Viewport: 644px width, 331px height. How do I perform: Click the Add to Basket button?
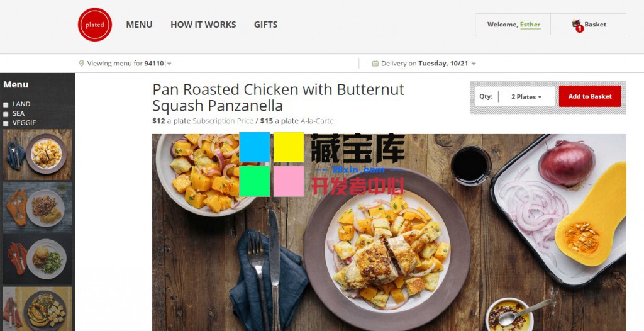coord(590,96)
